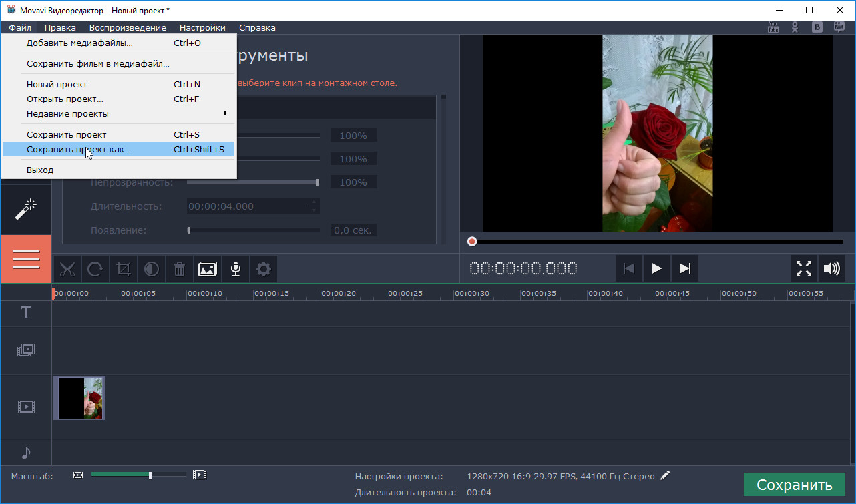The width and height of the screenshot is (856, 504).
Task: Click the tools panel scrollbar
Action: tap(443, 170)
